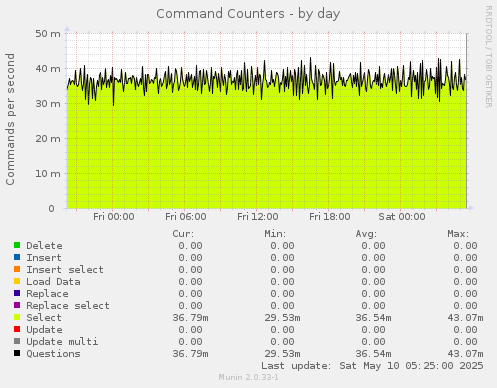Screen dimensions: 497x388
Task: Click Questions maximum value 43.07m
Action: (465, 354)
